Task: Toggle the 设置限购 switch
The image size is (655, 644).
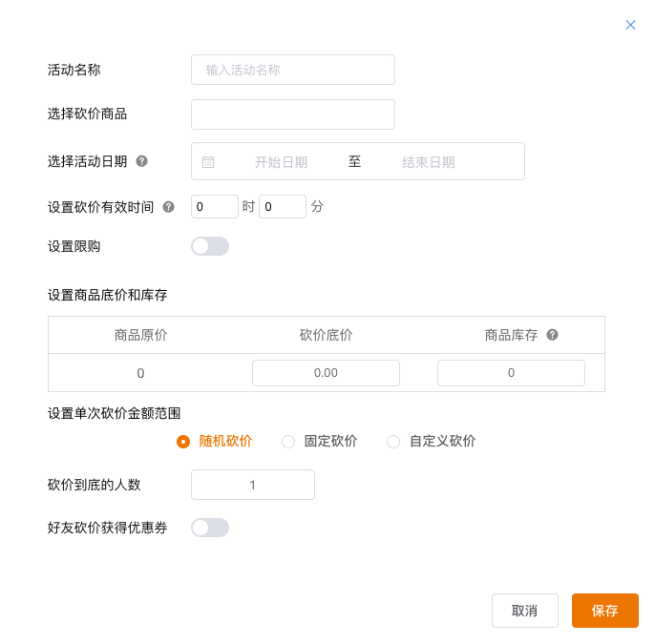Action: point(210,246)
